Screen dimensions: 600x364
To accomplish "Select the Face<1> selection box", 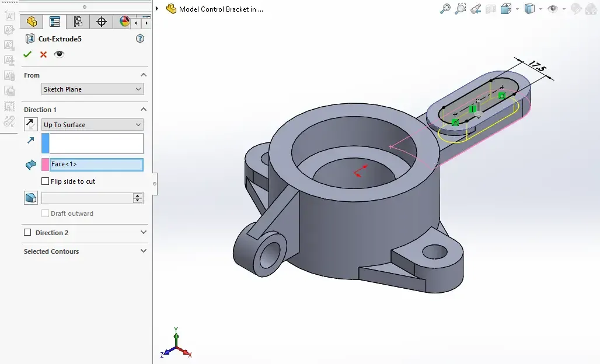I will click(x=96, y=164).
